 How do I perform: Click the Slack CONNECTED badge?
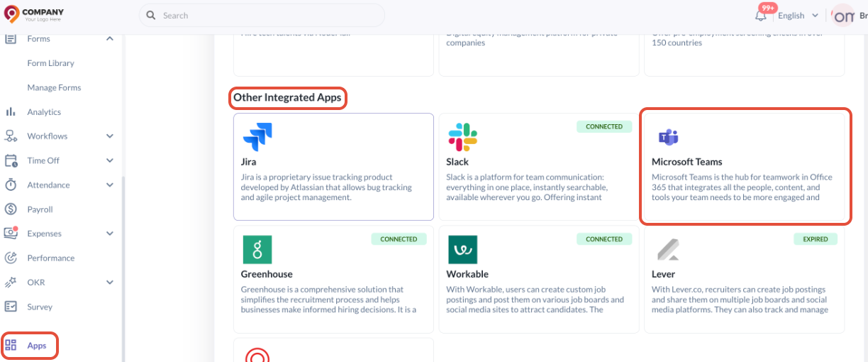coord(604,126)
